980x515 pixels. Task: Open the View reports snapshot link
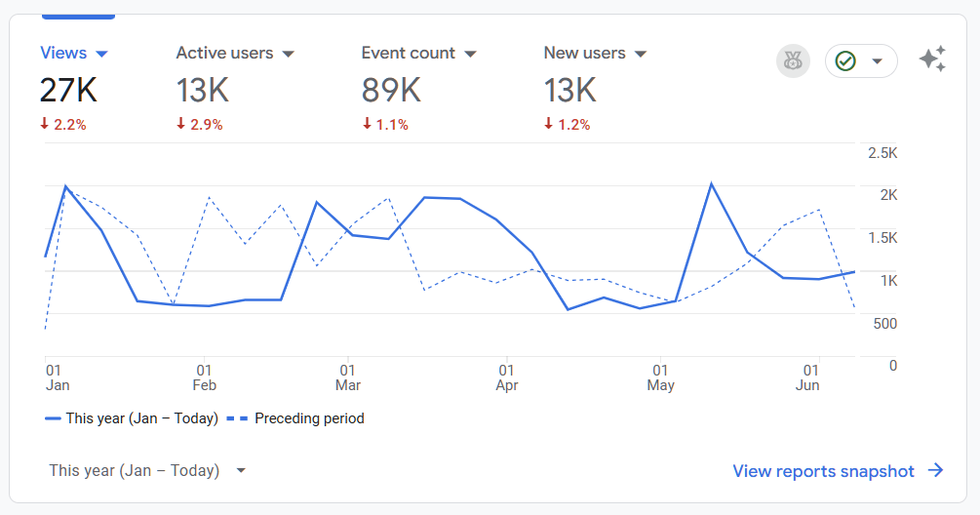[x=823, y=471]
